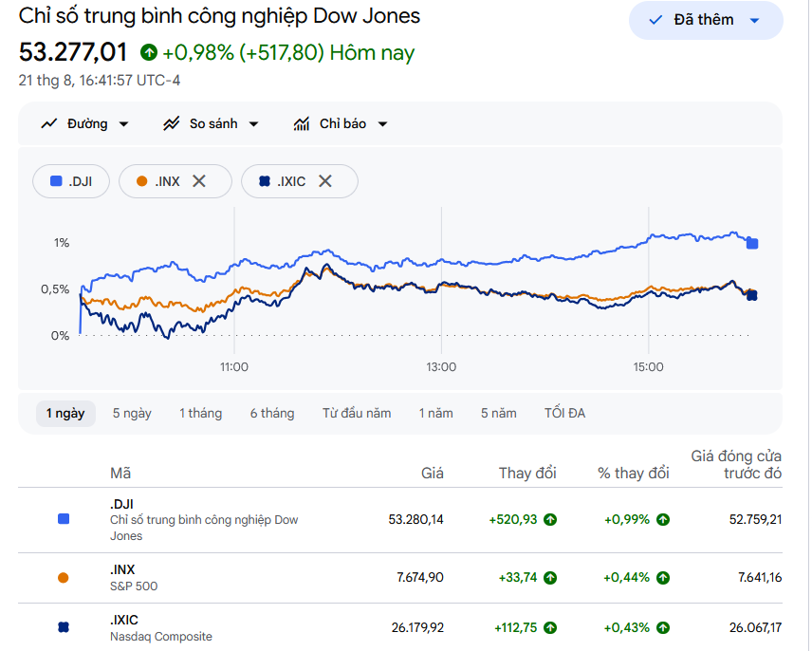This screenshot has width=812, height=651.
Task: Click the orange .INX marker in the table
Action: 64,578
